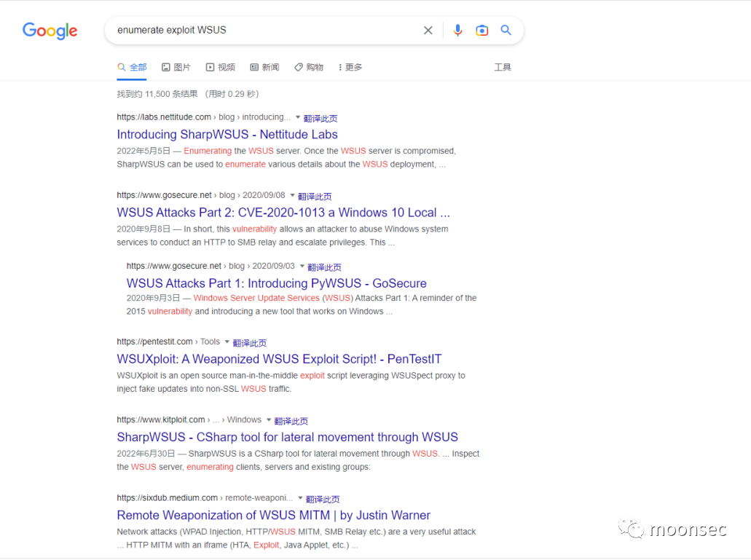Open 'Remote Weaponization of WSUS MITM' result
The height and width of the screenshot is (560, 751).
[273, 515]
